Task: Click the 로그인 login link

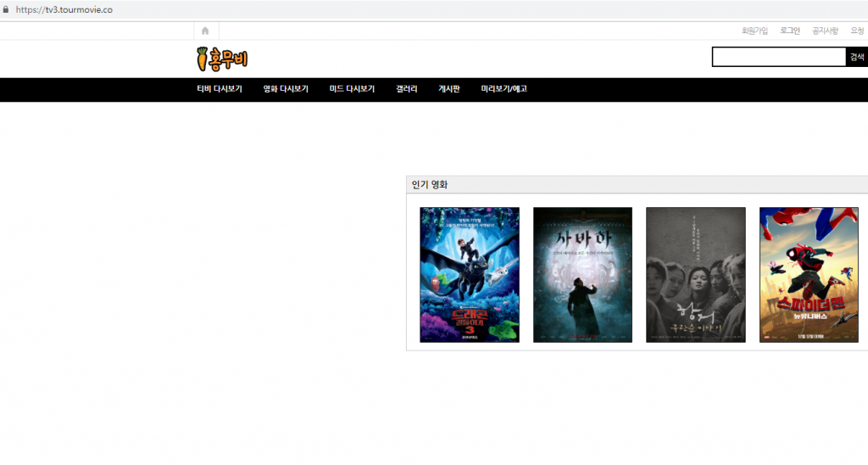Action: point(790,31)
